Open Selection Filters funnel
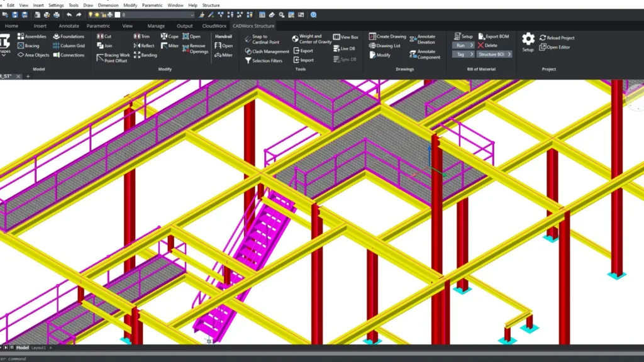 248,61
